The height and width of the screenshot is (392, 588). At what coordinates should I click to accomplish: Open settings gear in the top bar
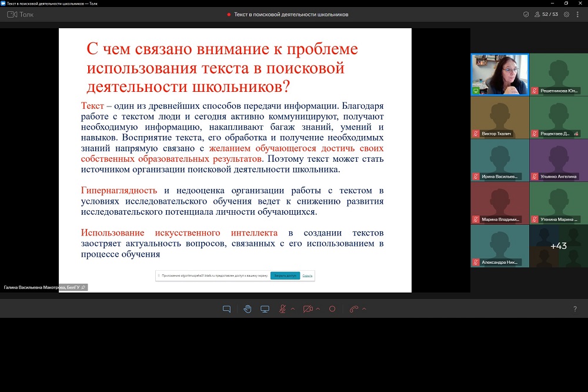click(x=566, y=14)
